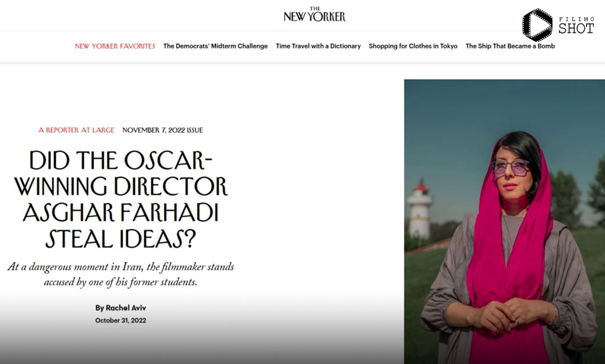
Task: Open Time Travel with a Dictionary
Action: [318, 46]
